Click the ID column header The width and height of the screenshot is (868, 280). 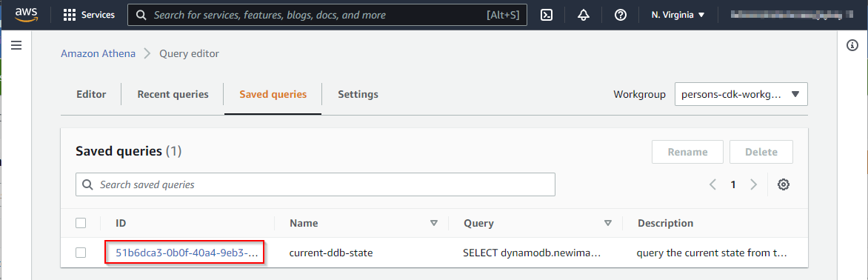pyautogui.click(x=121, y=223)
